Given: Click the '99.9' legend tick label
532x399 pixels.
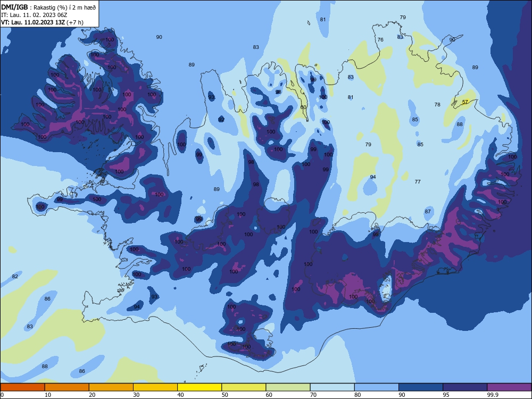Looking at the screenshot, I should (493, 395).
